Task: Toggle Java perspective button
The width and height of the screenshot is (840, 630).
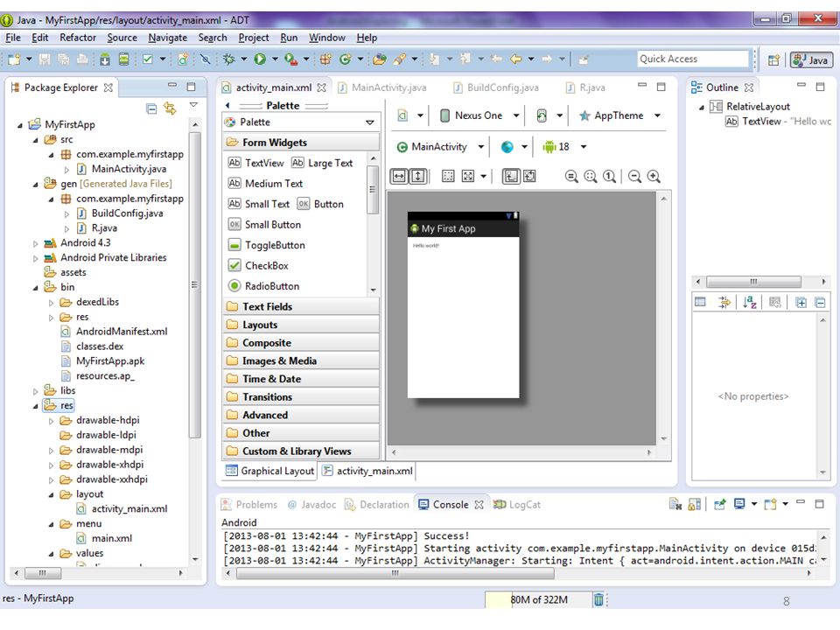Action: pos(812,60)
